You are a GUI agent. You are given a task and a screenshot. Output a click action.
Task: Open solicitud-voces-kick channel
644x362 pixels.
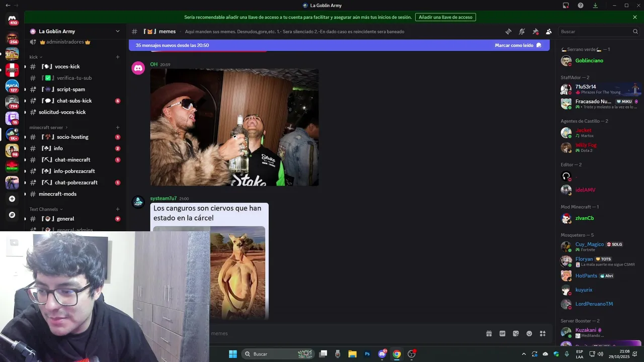[75, 112]
